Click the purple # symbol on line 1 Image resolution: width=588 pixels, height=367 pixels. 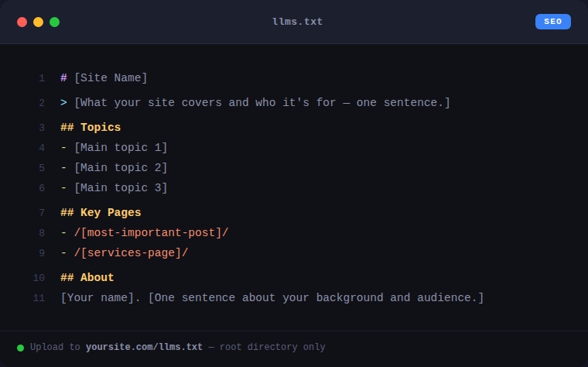pyautogui.click(x=63, y=77)
